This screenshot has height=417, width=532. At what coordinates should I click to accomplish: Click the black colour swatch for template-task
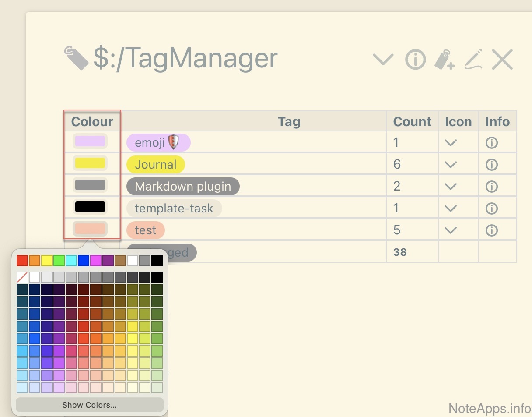tap(90, 207)
